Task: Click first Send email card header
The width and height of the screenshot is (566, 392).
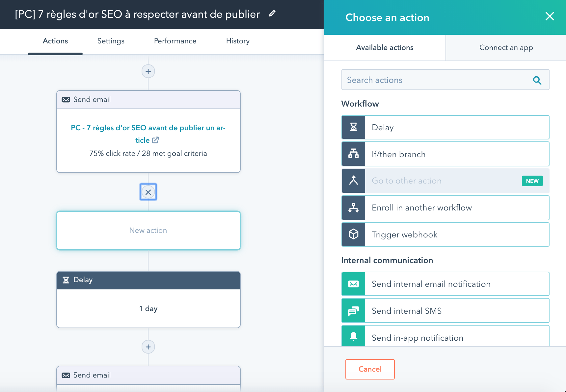Action: 148,100
